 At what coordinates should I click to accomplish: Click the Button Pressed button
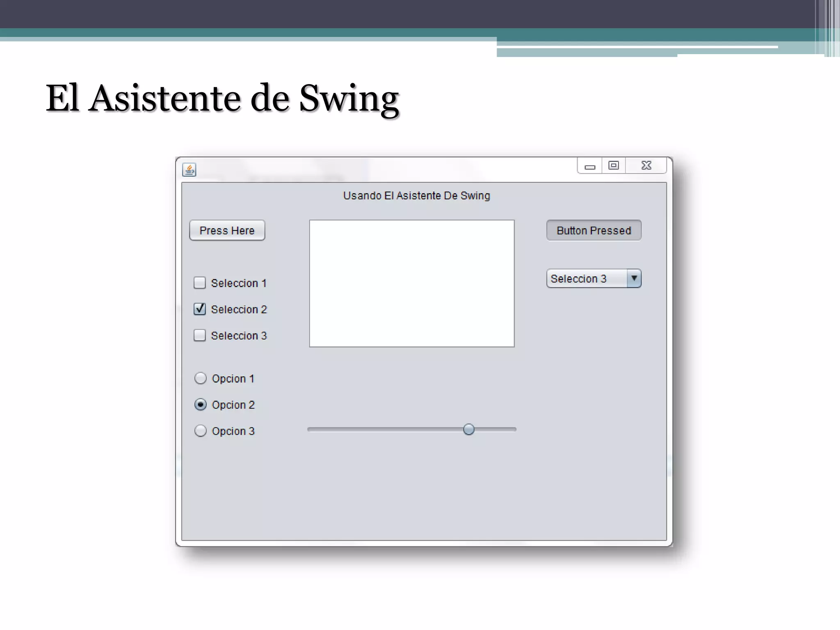(x=594, y=231)
